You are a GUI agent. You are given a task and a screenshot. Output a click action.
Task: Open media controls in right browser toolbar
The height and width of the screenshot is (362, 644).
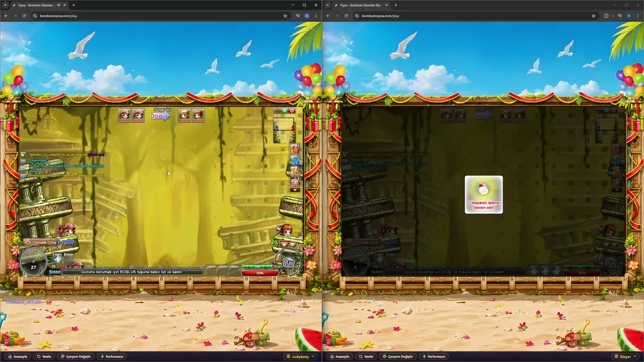click(620, 16)
